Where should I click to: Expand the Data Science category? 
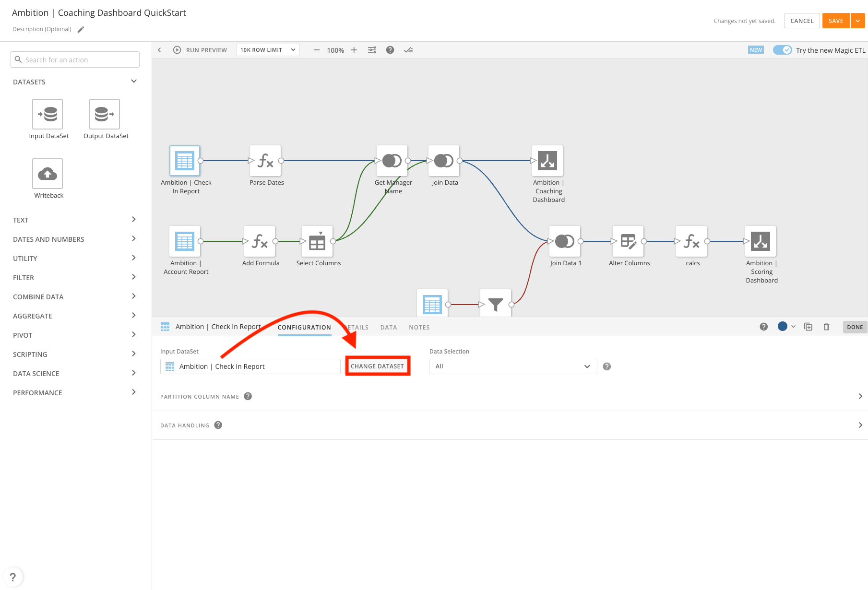134,373
